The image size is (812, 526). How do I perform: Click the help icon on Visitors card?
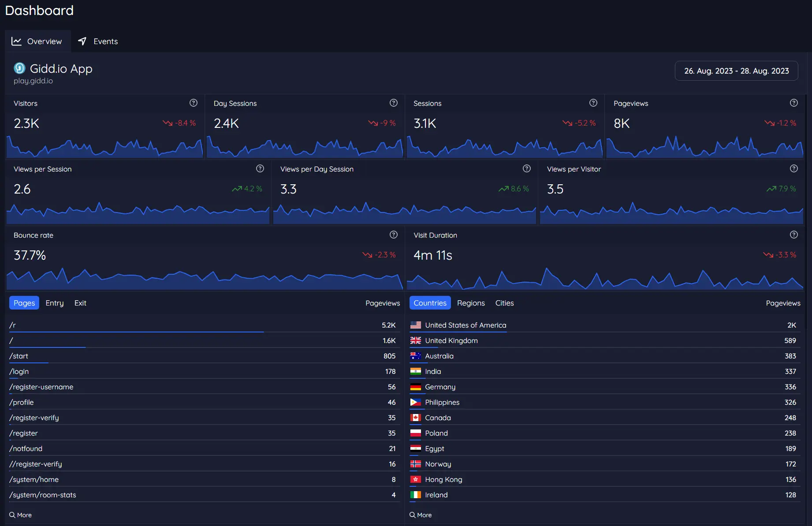pyautogui.click(x=193, y=103)
